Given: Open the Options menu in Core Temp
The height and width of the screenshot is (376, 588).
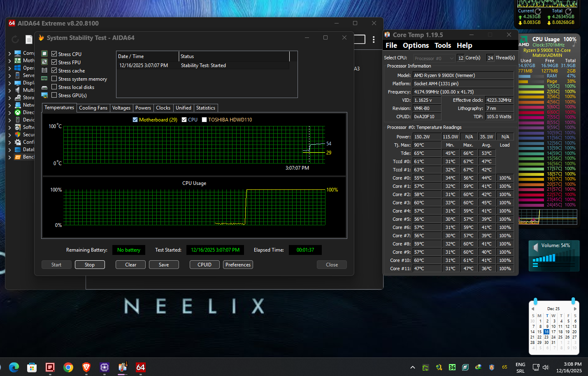Looking at the screenshot, I should pyautogui.click(x=416, y=45).
